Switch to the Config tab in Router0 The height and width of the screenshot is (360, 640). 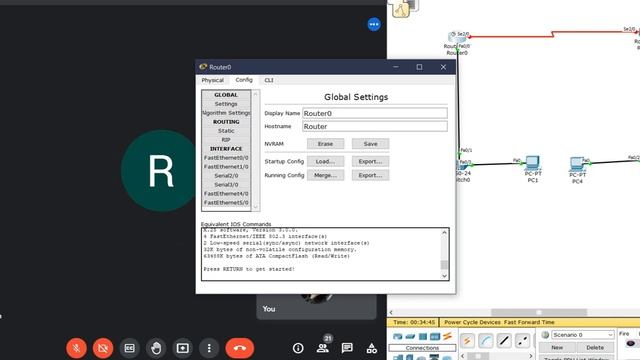click(x=244, y=80)
